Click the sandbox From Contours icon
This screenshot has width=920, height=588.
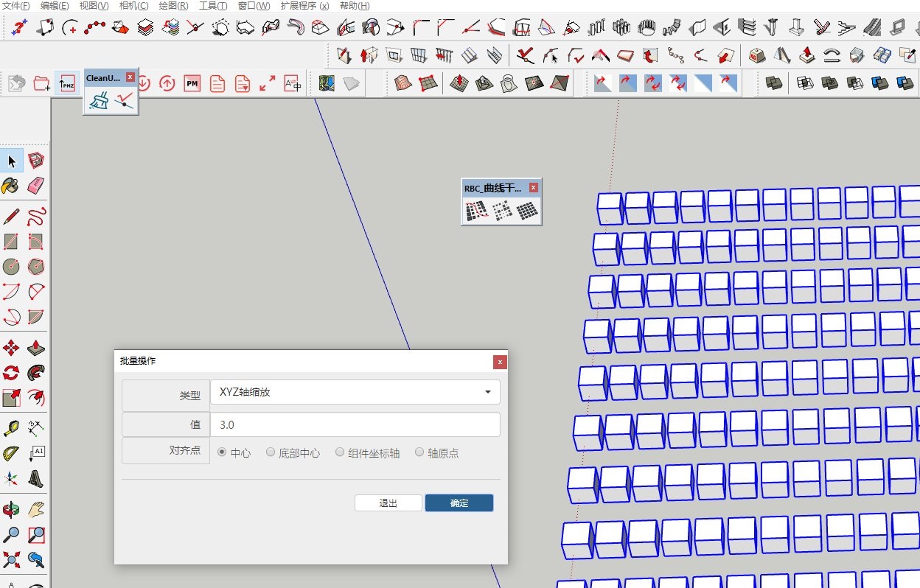402,83
